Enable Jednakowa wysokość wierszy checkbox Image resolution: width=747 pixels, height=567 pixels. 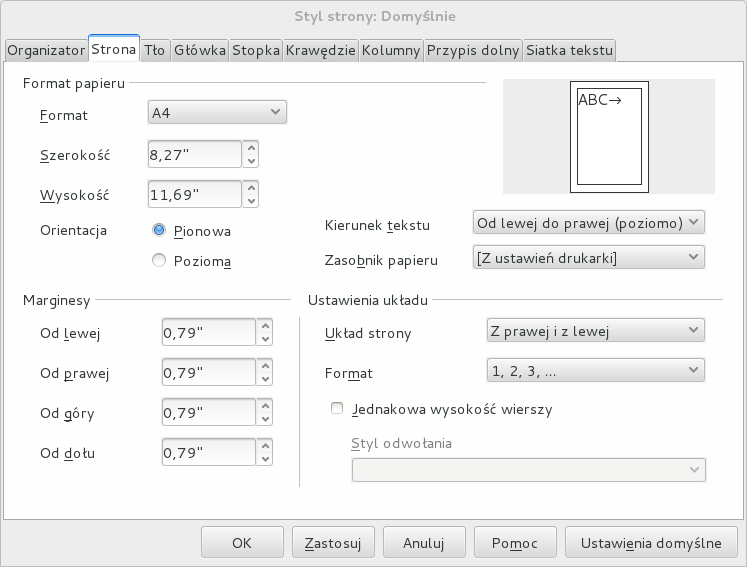pyautogui.click(x=337, y=408)
